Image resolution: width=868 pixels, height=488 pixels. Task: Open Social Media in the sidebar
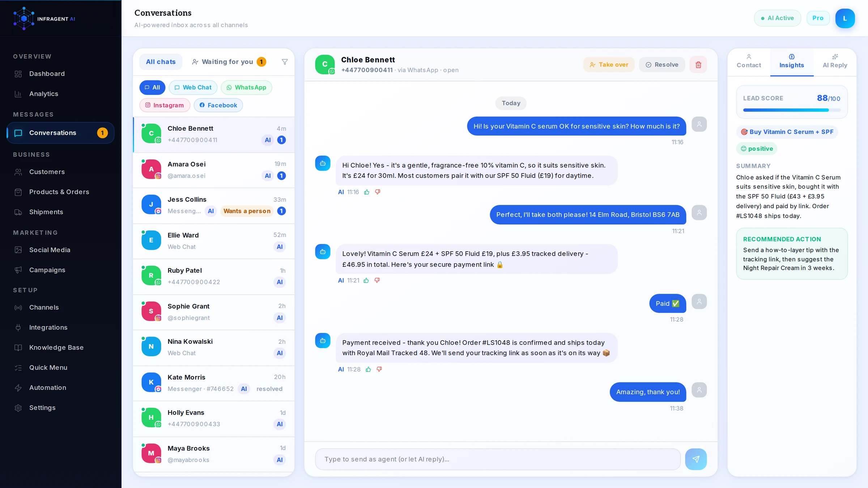tap(60, 250)
